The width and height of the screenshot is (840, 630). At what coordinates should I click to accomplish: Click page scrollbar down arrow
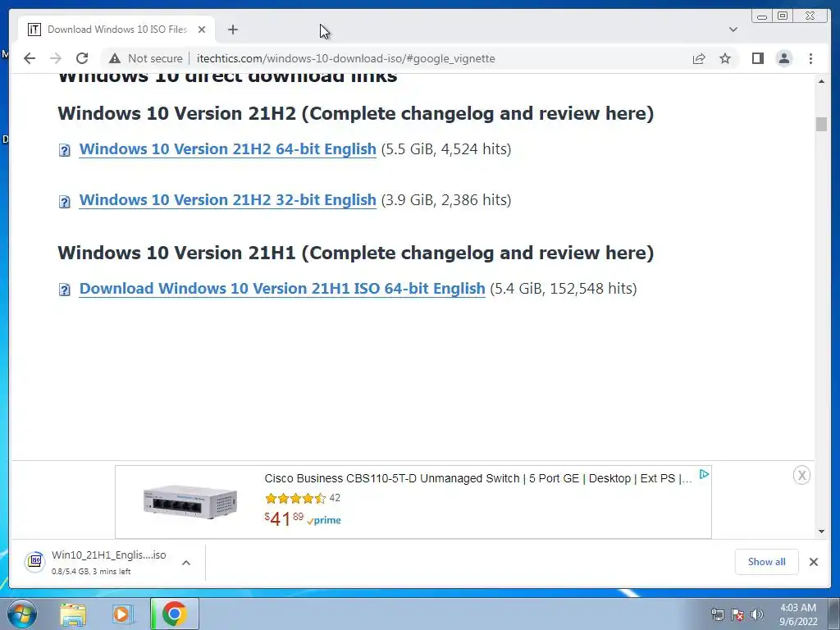click(821, 532)
